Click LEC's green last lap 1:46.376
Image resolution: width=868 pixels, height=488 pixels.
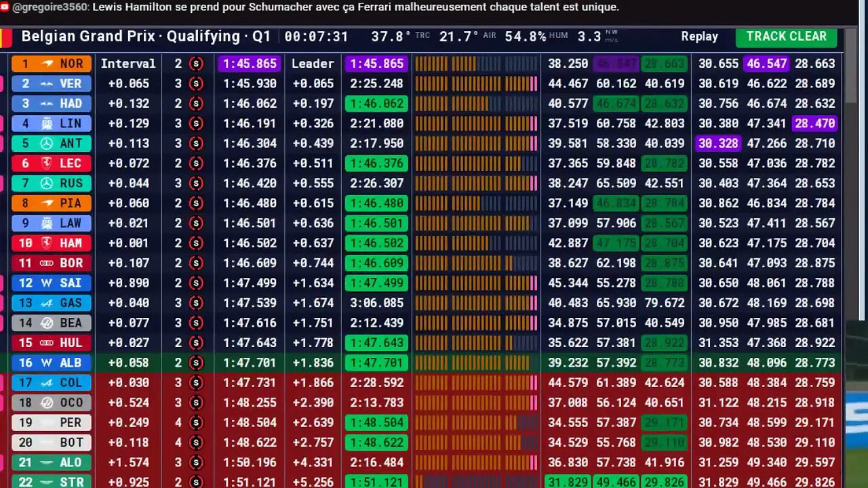[376, 163]
